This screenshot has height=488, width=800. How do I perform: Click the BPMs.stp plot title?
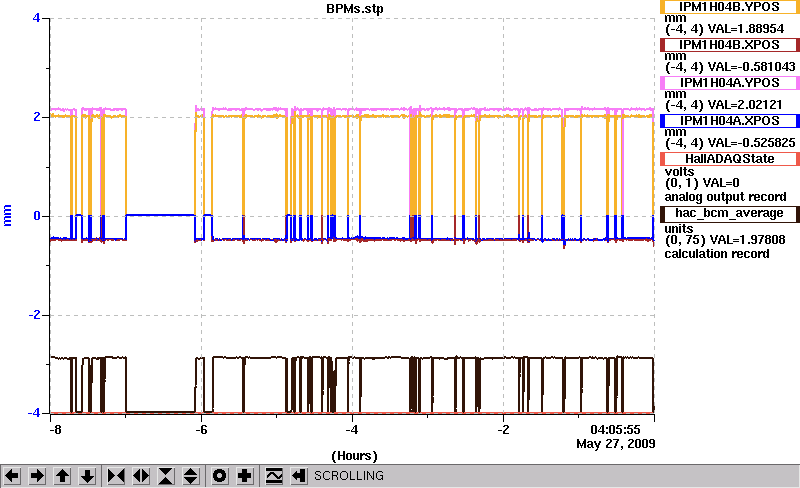355,9
